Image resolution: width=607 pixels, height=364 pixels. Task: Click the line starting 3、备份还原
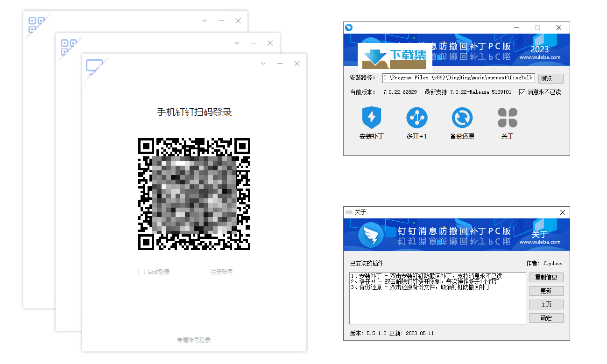pos(420,287)
